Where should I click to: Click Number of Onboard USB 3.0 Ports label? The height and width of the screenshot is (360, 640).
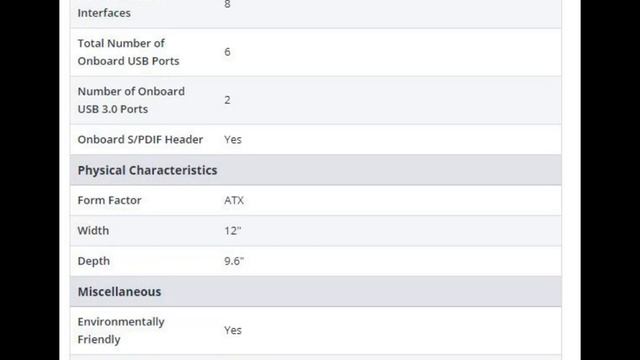click(131, 100)
